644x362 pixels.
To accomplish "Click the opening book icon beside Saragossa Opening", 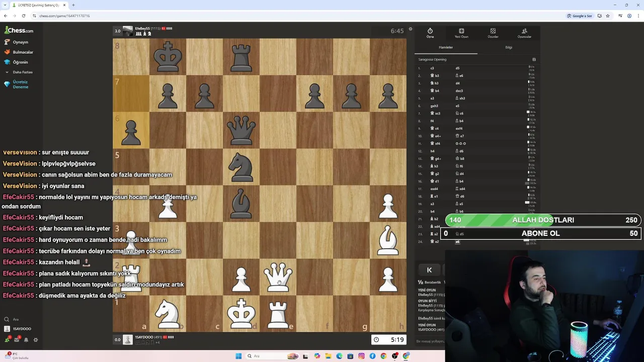I will tap(534, 59).
